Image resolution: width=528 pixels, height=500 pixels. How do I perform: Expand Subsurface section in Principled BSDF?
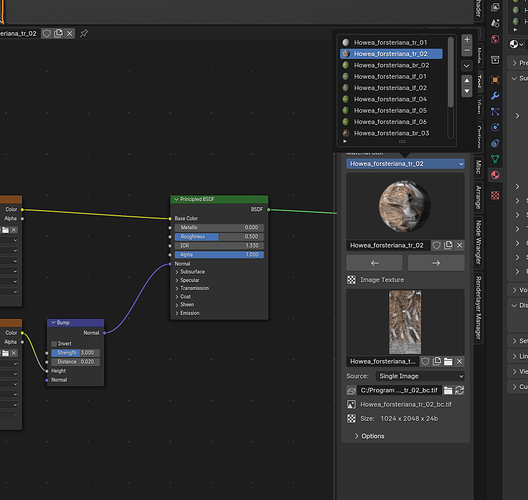190,272
